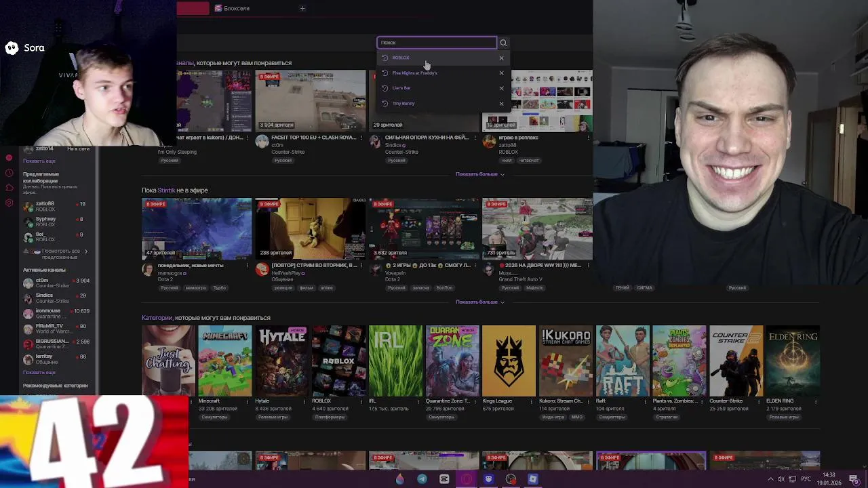The height and width of the screenshot is (488, 868).
Task: Open mamaogra Dota 2 stream thumbnail
Action: 197,229
